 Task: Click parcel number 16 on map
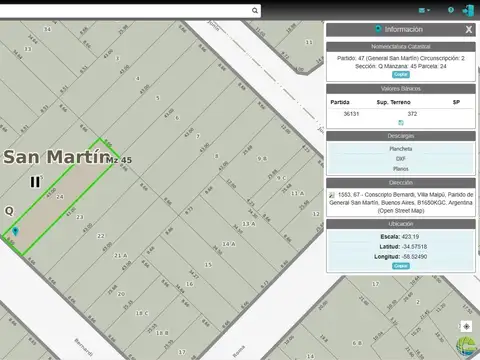pyautogui.click(x=190, y=284)
